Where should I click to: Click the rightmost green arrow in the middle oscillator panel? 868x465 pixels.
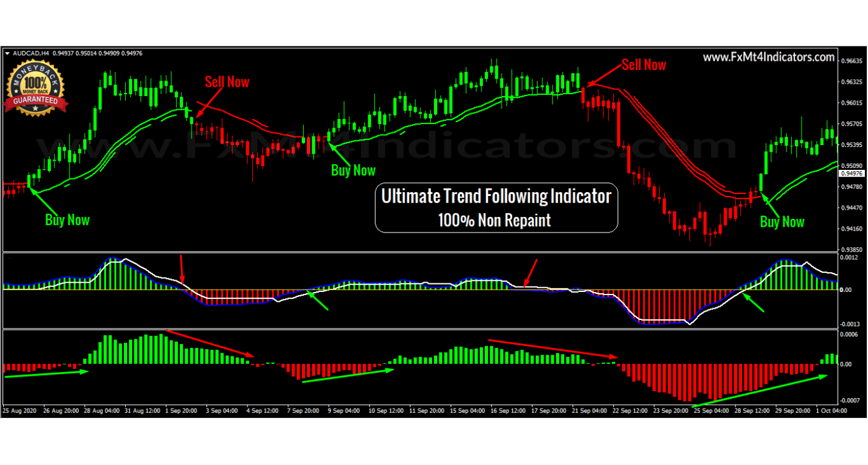pos(755,303)
